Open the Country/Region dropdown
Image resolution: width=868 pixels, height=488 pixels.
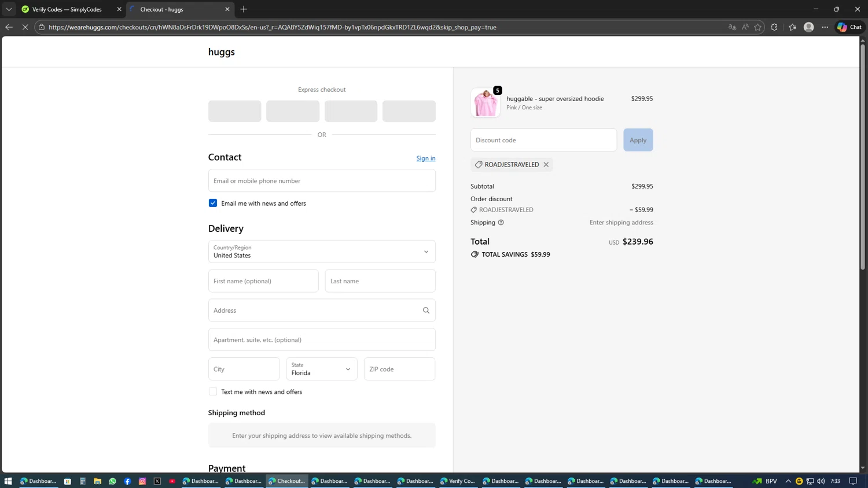[x=322, y=252]
